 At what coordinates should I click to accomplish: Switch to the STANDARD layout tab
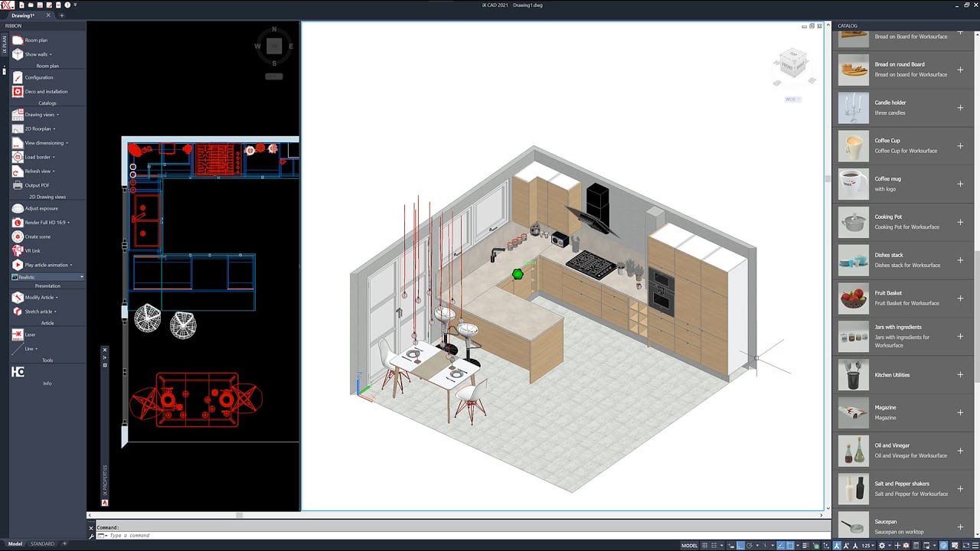click(42, 544)
